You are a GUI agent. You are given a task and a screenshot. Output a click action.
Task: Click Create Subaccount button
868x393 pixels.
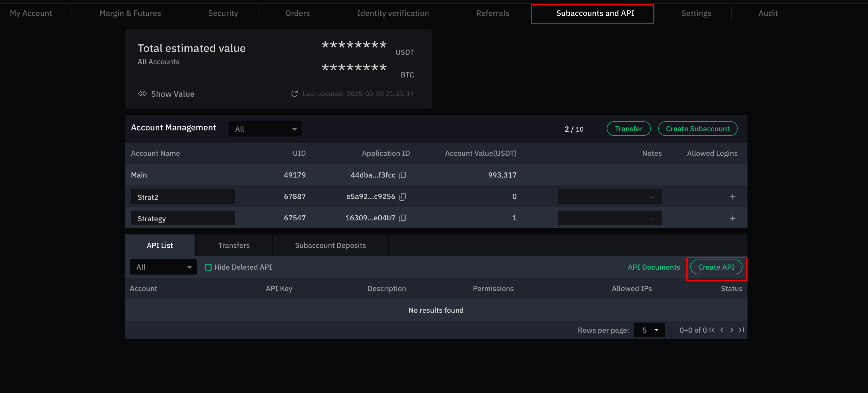(x=698, y=129)
